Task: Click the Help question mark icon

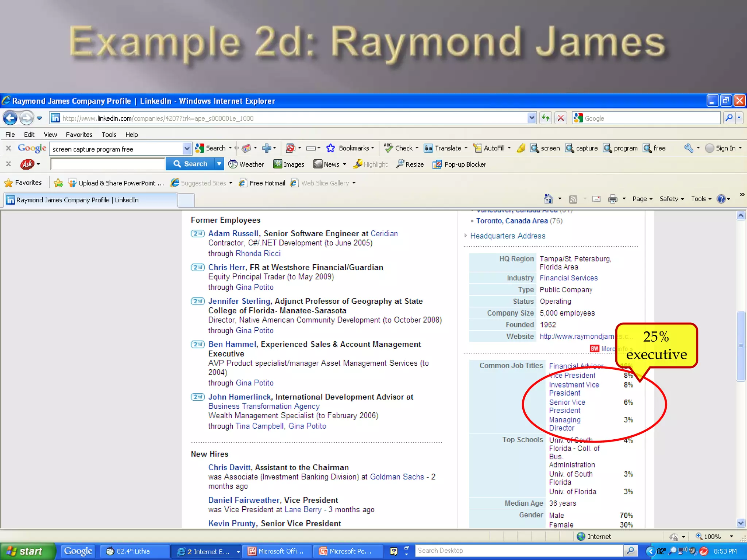Action: [x=721, y=199]
